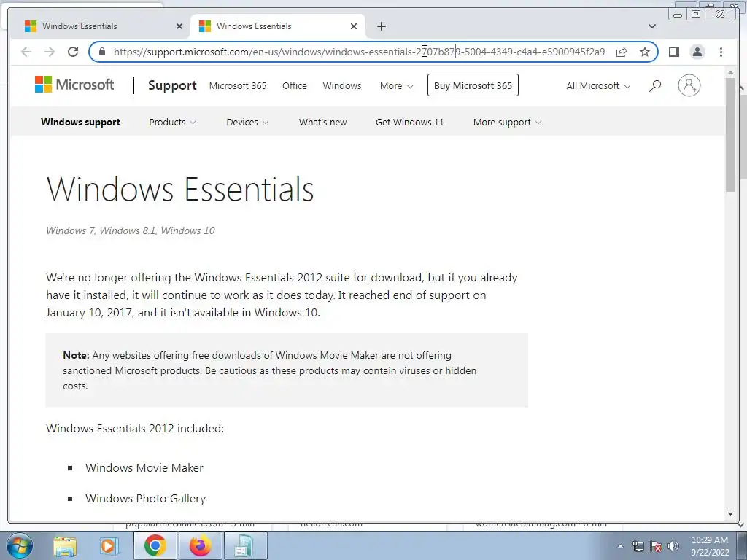Expand the Products dropdown

(172, 122)
